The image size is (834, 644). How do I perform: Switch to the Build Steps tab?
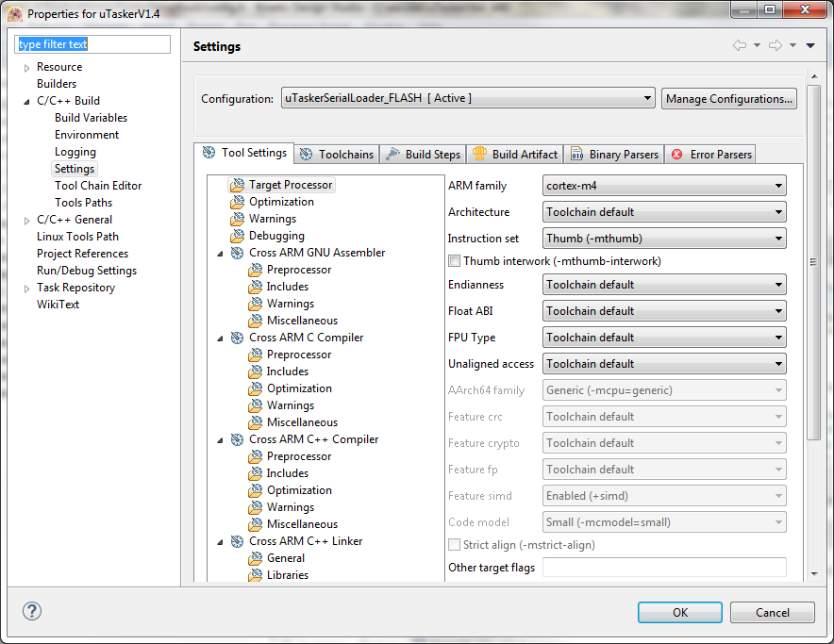(x=424, y=155)
